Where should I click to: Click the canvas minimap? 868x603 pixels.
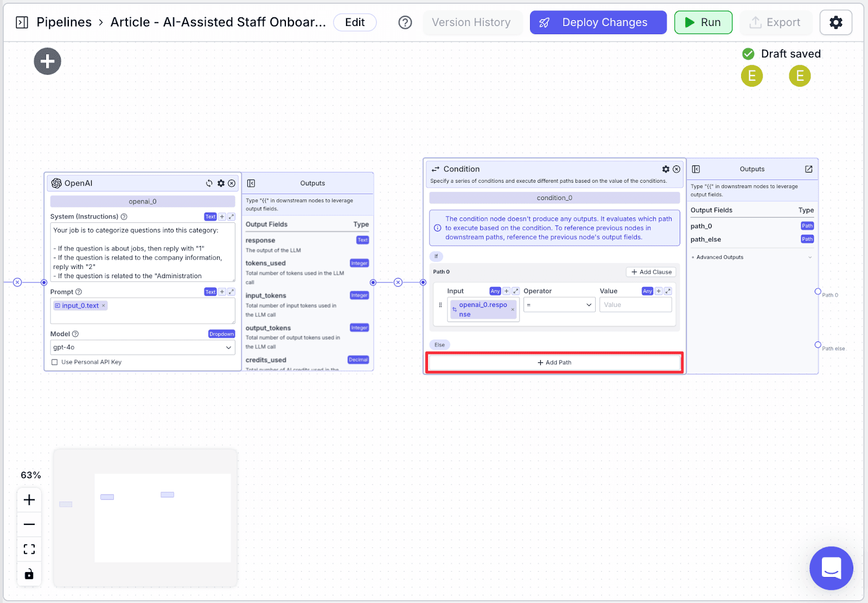coord(145,518)
